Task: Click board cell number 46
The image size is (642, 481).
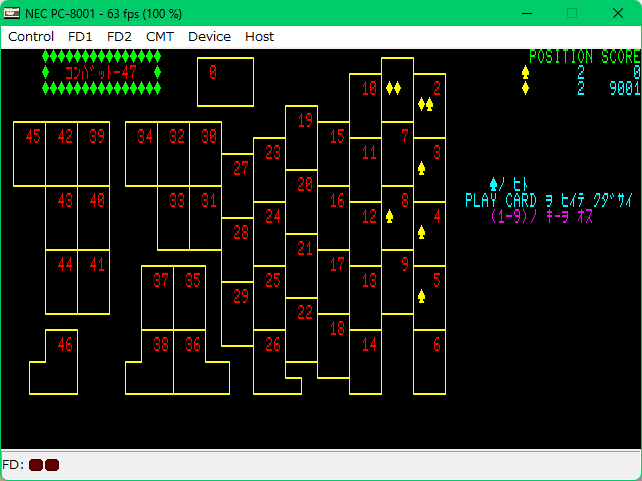Action: click(61, 362)
